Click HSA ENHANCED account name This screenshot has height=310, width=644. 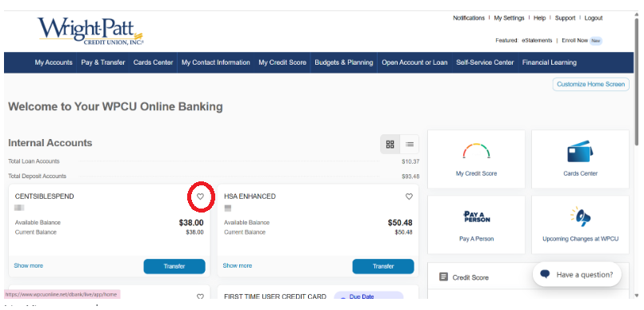point(250,197)
